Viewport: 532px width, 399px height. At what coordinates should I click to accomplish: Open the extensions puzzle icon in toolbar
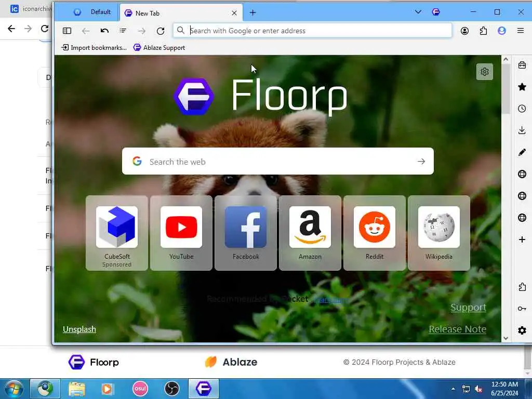pyautogui.click(x=483, y=31)
